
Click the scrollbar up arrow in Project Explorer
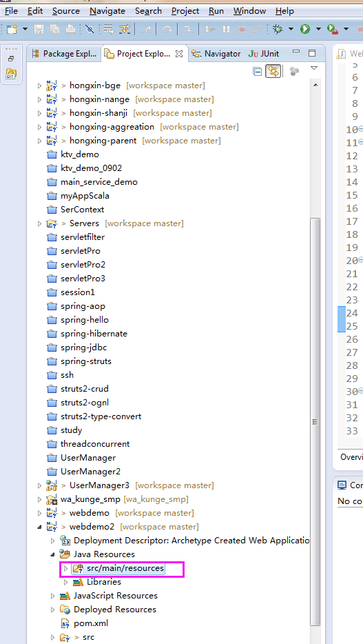click(x=315, y=85)
